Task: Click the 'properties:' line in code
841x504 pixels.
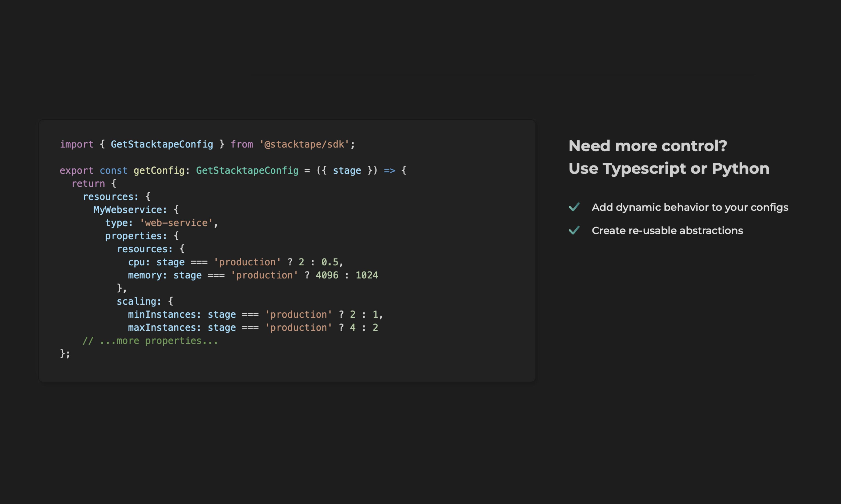Action: pos(142,236)
